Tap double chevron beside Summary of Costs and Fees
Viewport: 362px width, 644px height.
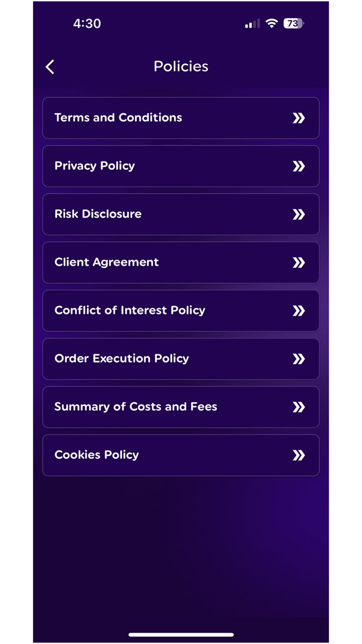(299, 407)
